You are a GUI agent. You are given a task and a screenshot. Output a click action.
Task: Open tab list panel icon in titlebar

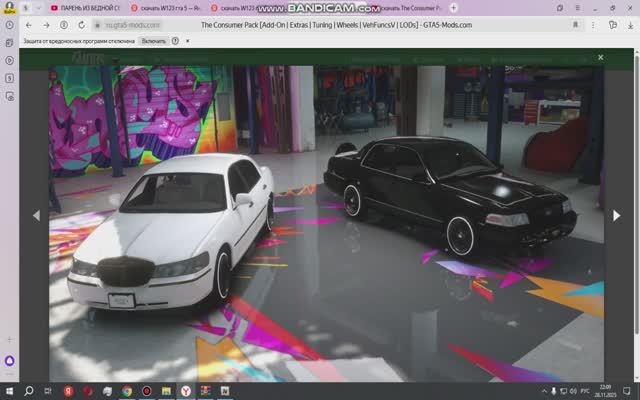point(560,8)
